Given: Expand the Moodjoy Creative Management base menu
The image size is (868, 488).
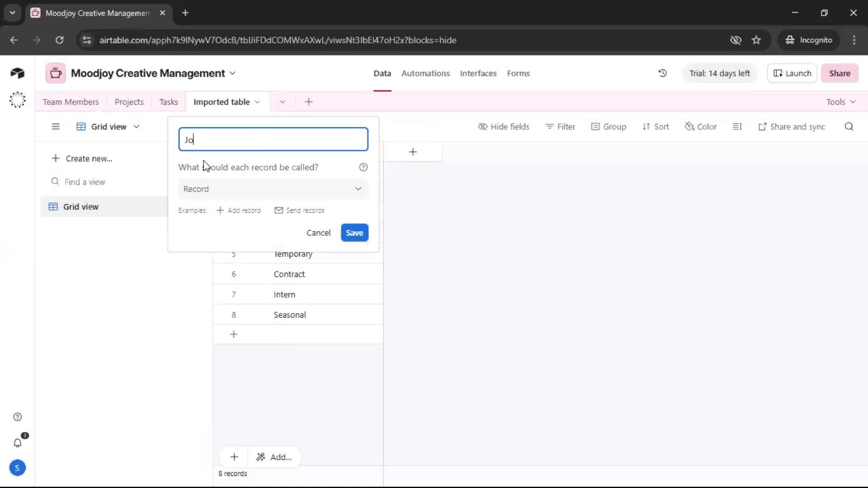Looking at the screenshot, I should (232, 73).
